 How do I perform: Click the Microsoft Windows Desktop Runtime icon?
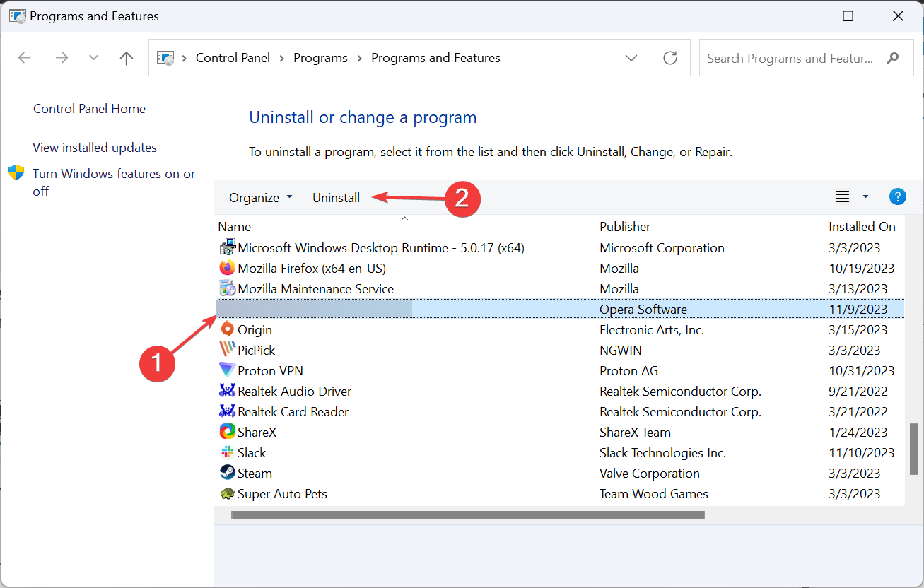tap(227, 247)
